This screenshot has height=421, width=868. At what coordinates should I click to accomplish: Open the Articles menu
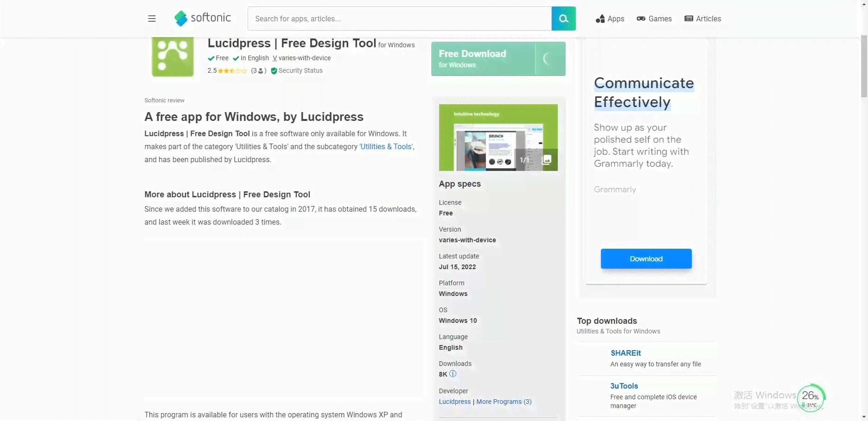pos(703,19)
